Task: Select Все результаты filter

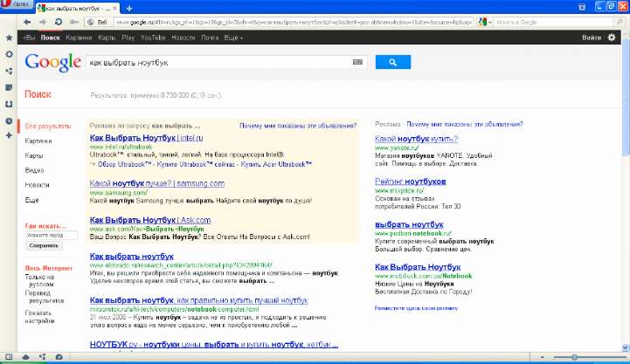Action: point(48,126)
